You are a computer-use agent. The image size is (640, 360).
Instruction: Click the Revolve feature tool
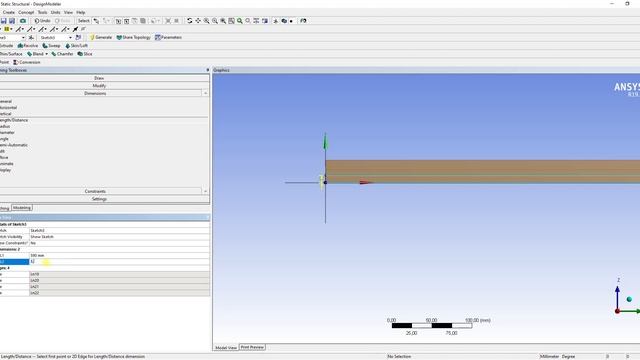click(x=28, y=46)
